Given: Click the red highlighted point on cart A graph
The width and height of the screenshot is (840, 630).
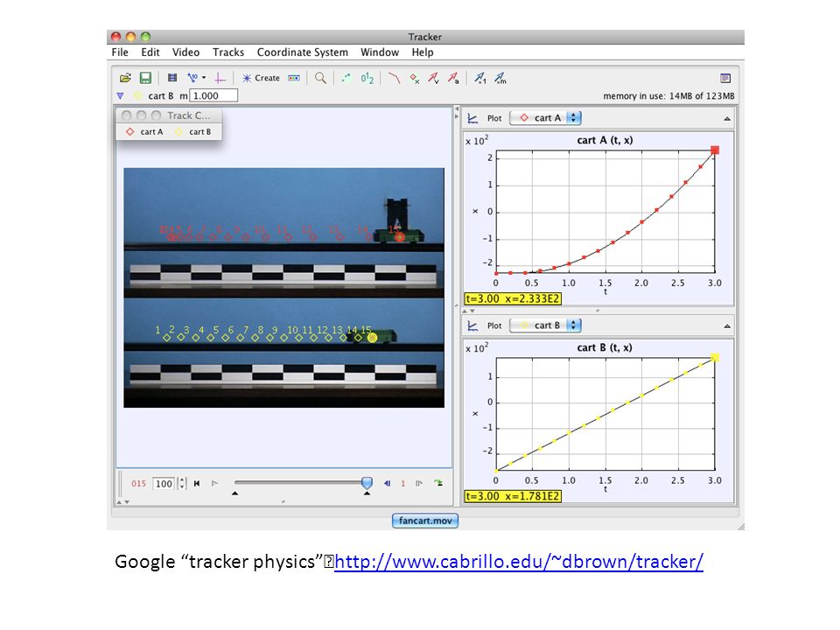Looking at the screenshot, I should point(715,150).
